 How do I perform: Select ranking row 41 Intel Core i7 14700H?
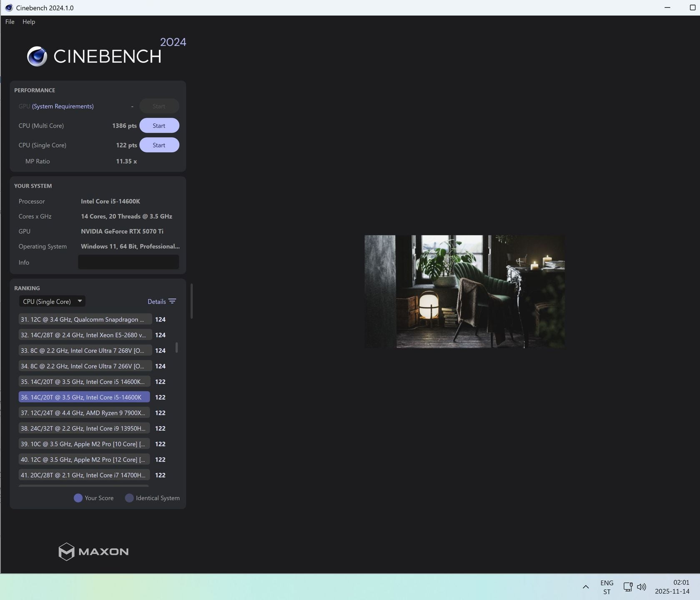point(84,475)
